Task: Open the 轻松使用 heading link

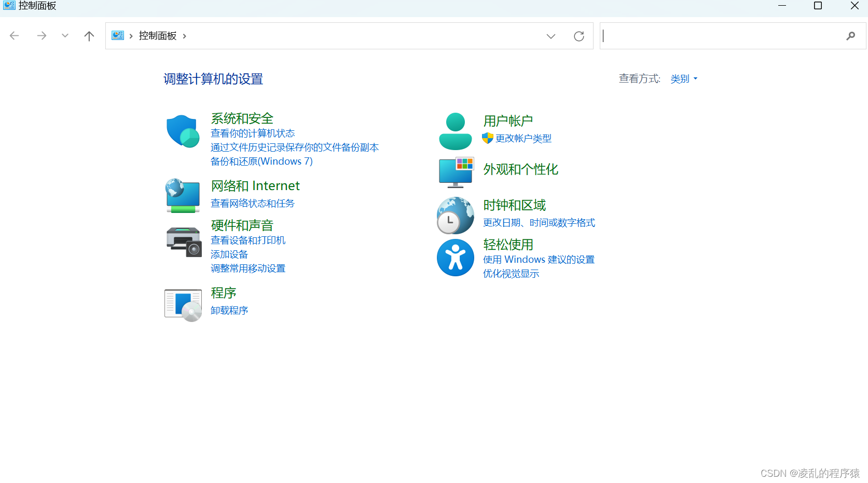Action: coord(508,245)
